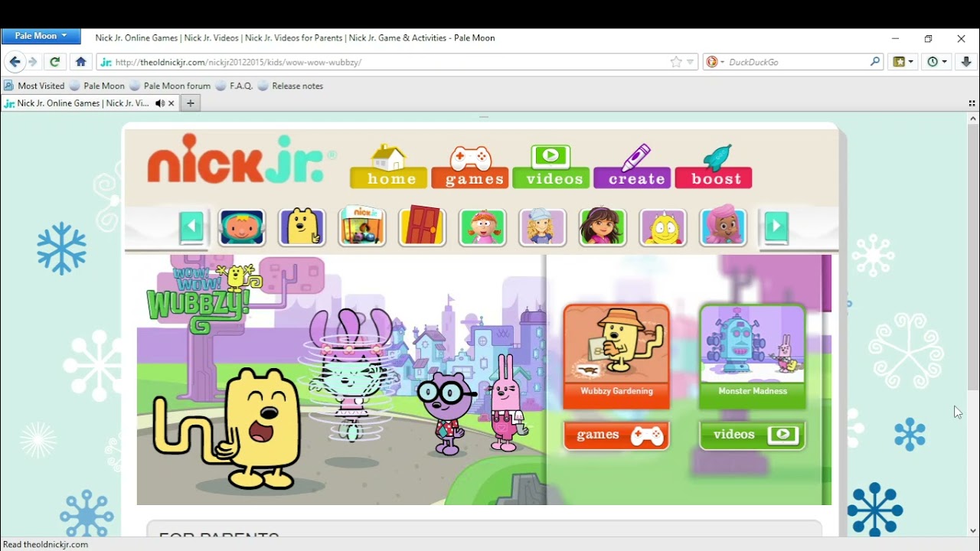Expand the address bar history dropdown

(691, 62)
